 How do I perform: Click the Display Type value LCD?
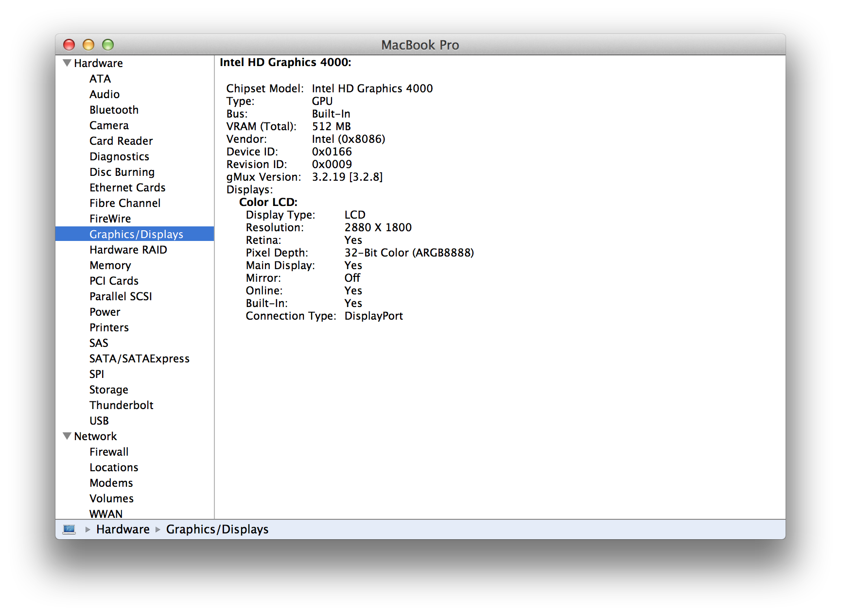point(355,215)
